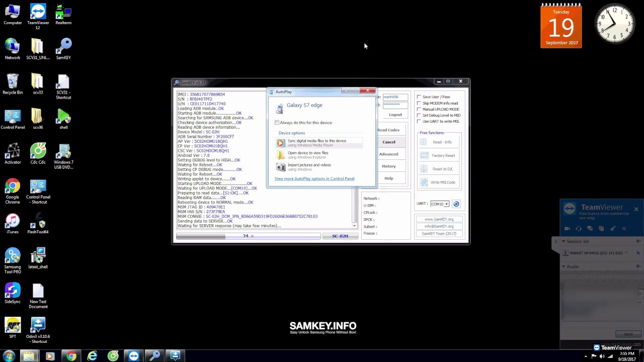Open TeamViewer file transfer icon
This screenshot has height=362, width=644.
coord(601,229)
